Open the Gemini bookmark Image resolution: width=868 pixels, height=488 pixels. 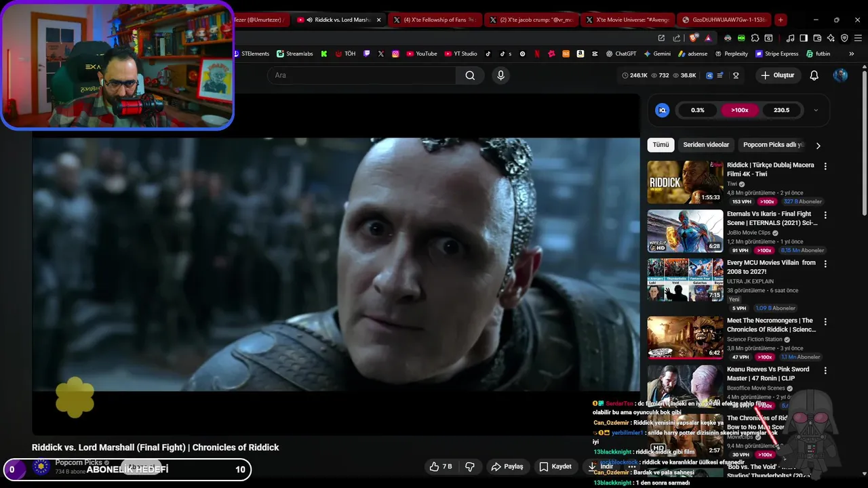(657, 54)
